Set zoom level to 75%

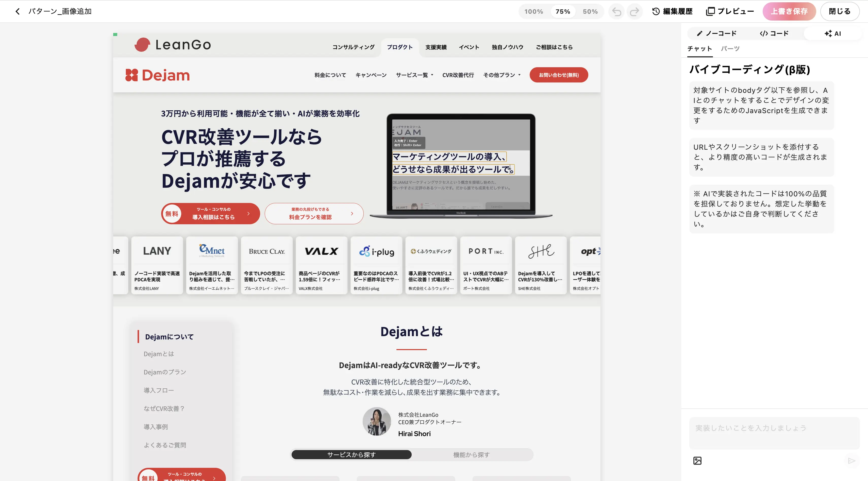click(x=563, y=11)
